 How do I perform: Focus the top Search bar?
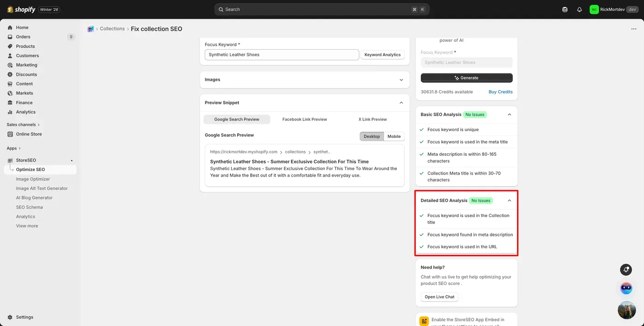[x=322, y=9]
